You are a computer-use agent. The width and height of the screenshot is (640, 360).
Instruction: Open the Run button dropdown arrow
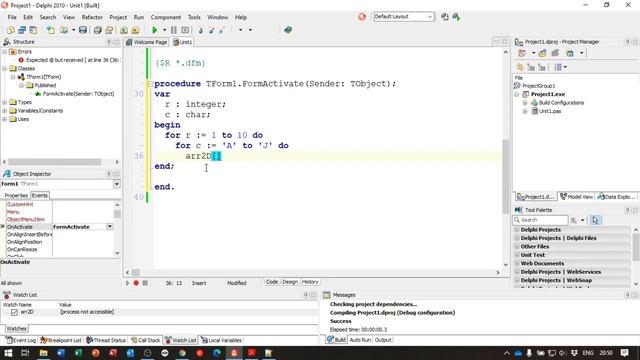click(164, 30)
